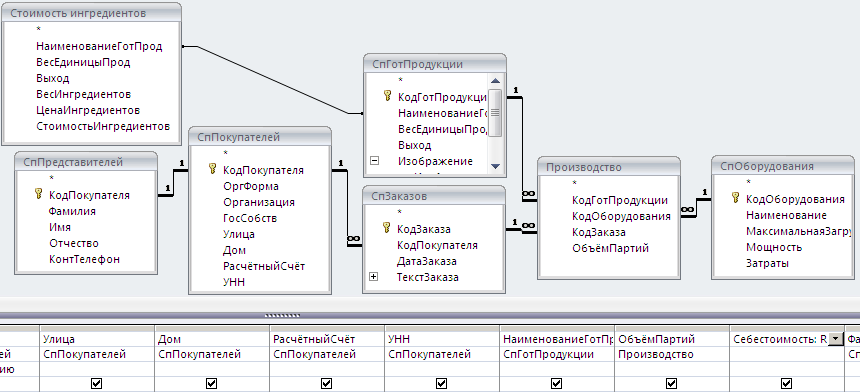
Task: Click the key icon beside КодЗаказа
Action: pos(387,228)
